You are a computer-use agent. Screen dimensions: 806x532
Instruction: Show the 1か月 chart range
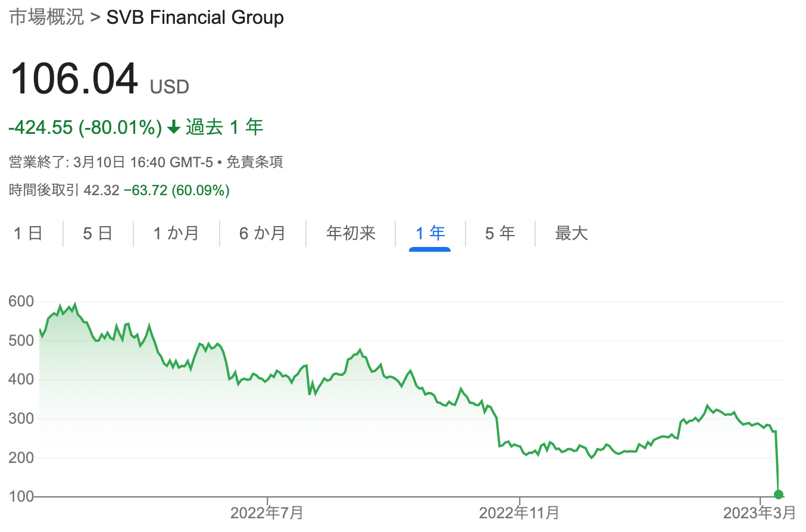[x=176, y=233]
